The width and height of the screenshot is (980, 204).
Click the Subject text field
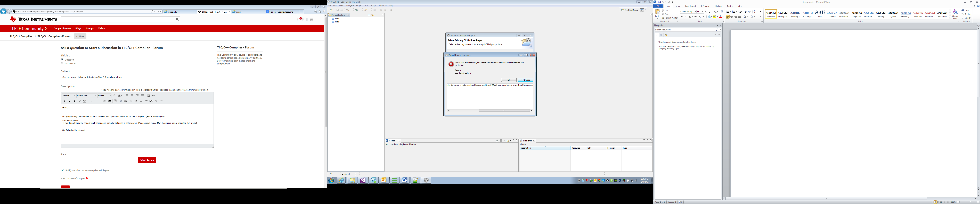[x=137, y=77]
